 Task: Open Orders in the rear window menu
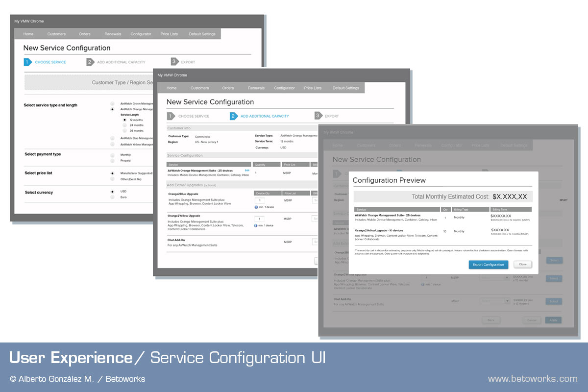click(85, 34)
